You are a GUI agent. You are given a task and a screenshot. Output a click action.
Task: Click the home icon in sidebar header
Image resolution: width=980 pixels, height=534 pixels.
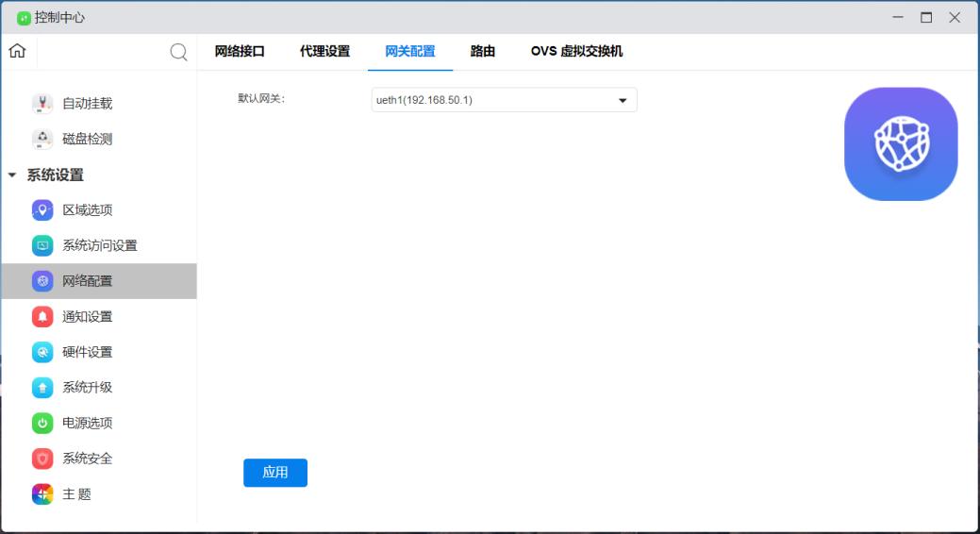pos(17,51)
